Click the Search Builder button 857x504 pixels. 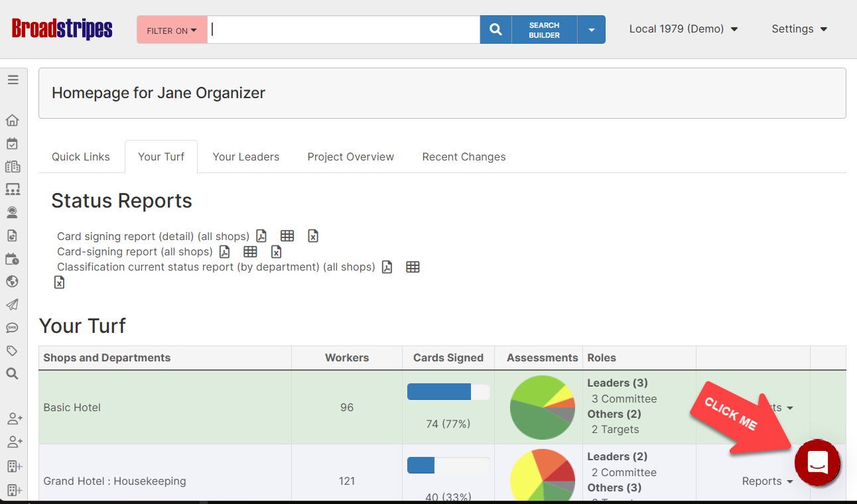coord(545,30)
